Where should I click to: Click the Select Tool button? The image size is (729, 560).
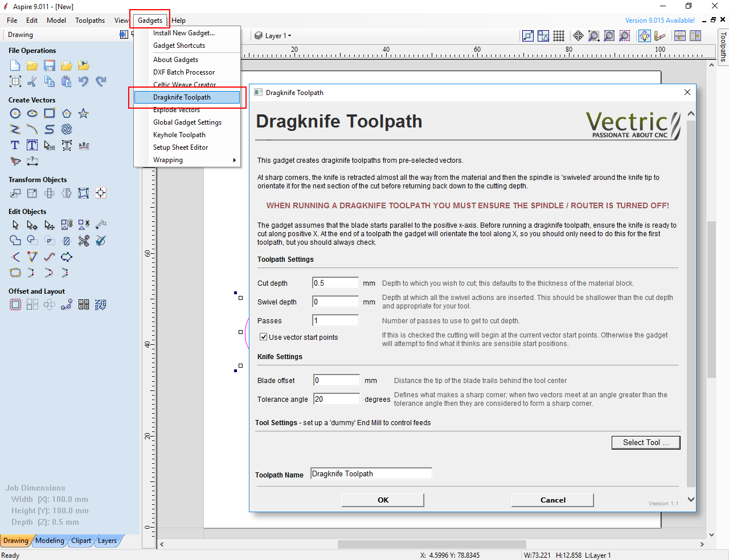point(646,443)
